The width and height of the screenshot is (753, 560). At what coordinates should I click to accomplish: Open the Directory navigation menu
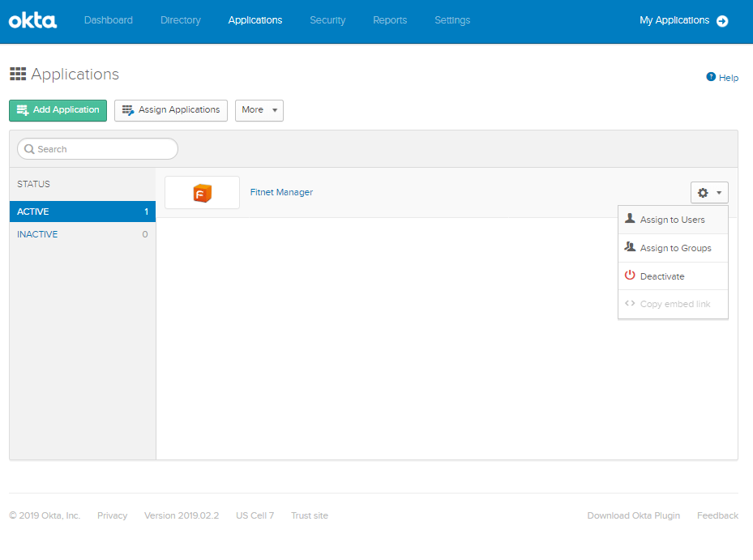point(181,20)
